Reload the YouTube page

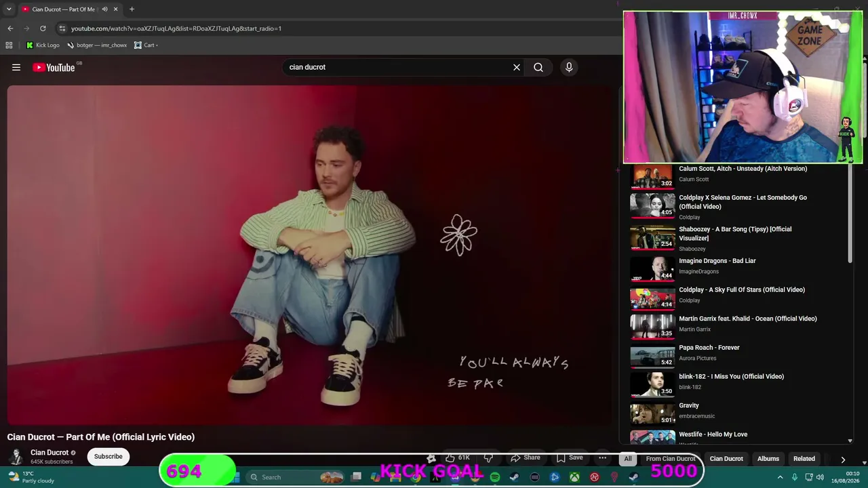[x=43, y=28]
